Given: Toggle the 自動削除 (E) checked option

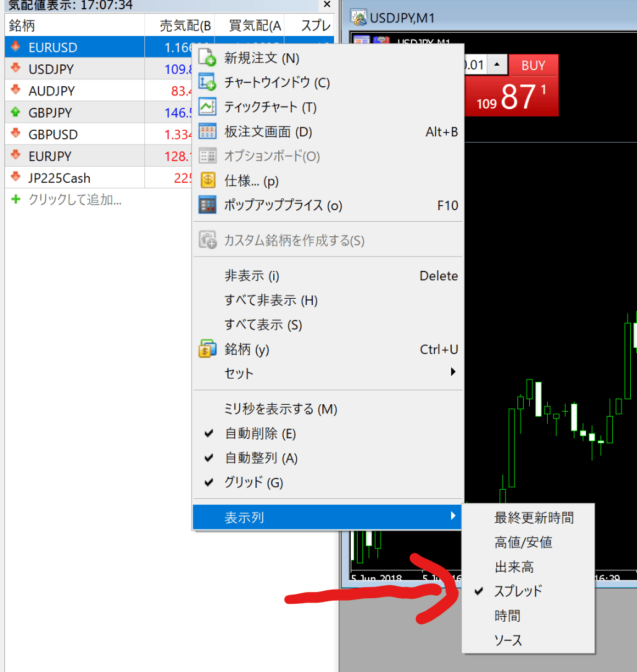Looking at the screenshot, I should (x=328, y=434).
